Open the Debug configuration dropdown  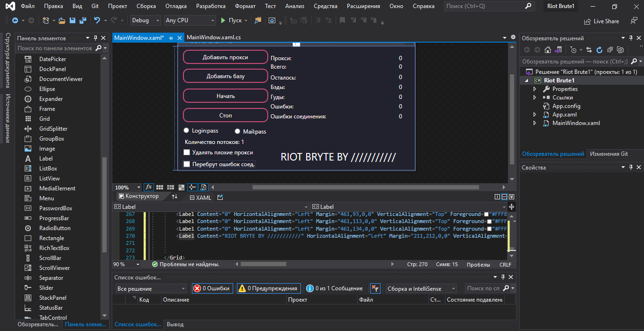[x=146, y=21]
